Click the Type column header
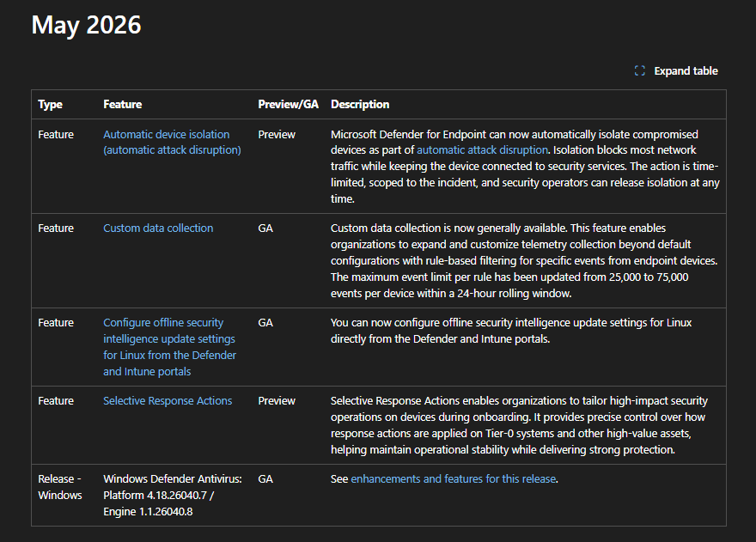 [x=50, y=104]
